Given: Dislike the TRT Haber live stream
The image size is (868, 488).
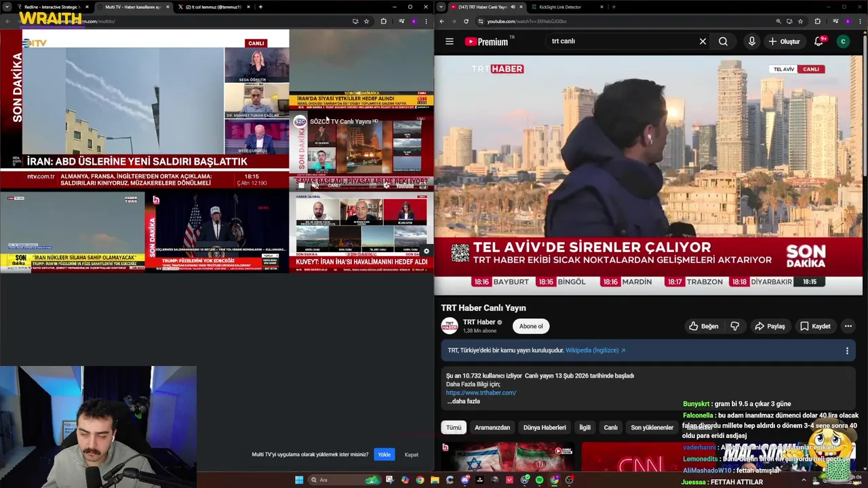Looking at the screenshot, I should pos(734,326).
